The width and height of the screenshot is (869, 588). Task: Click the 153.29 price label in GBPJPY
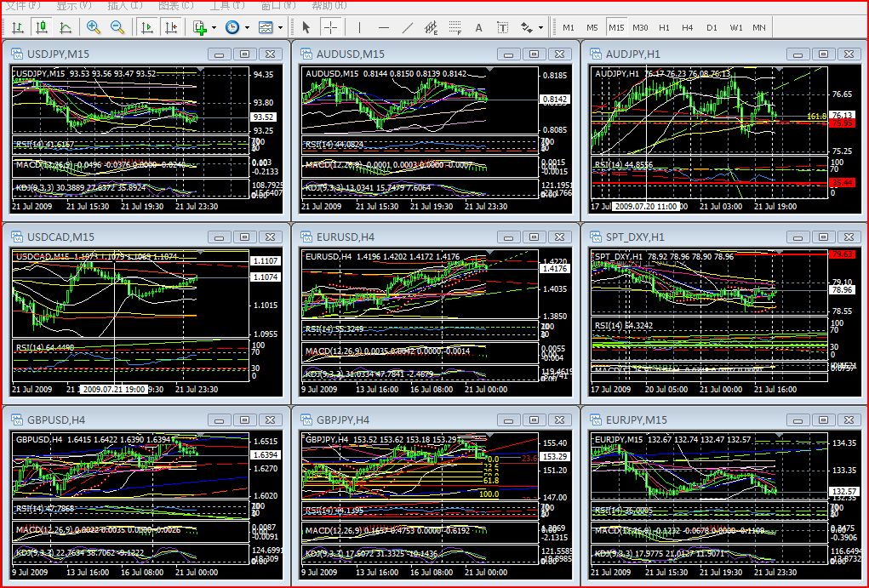[555, 457]
